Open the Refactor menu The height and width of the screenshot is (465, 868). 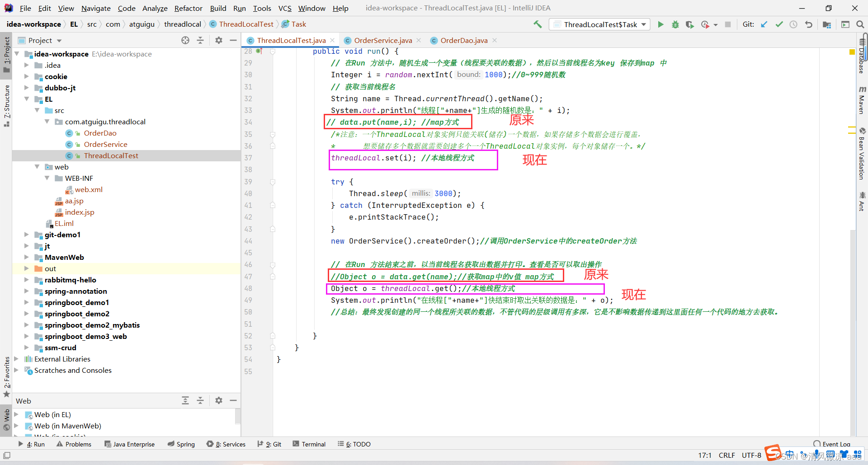pyautogui.click(x=188, y=8)
